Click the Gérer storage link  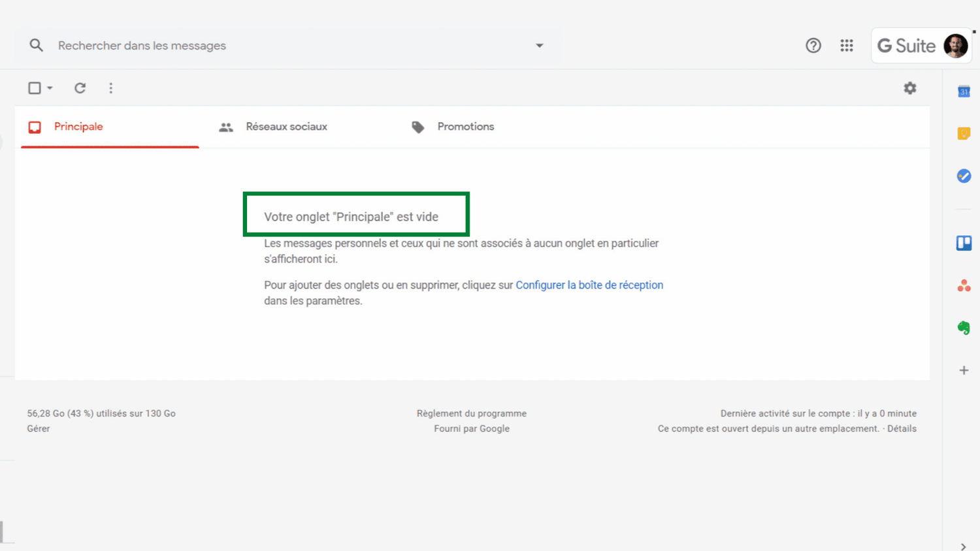tap(39, 429)
